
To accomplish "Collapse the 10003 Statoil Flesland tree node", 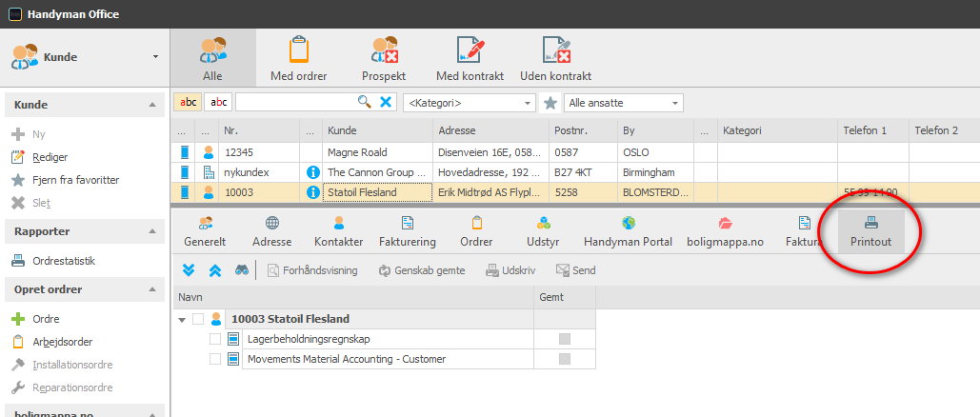I will coord(183,320).
